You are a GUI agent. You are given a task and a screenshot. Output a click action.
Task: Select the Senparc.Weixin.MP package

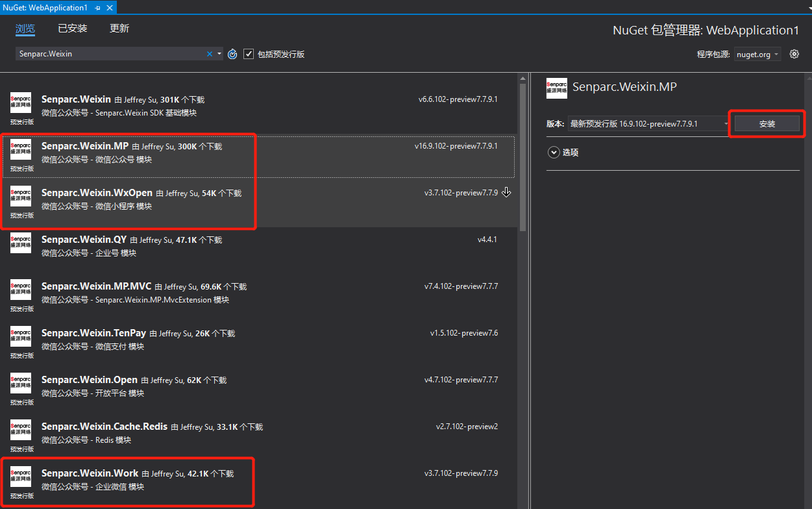(258, 156)
